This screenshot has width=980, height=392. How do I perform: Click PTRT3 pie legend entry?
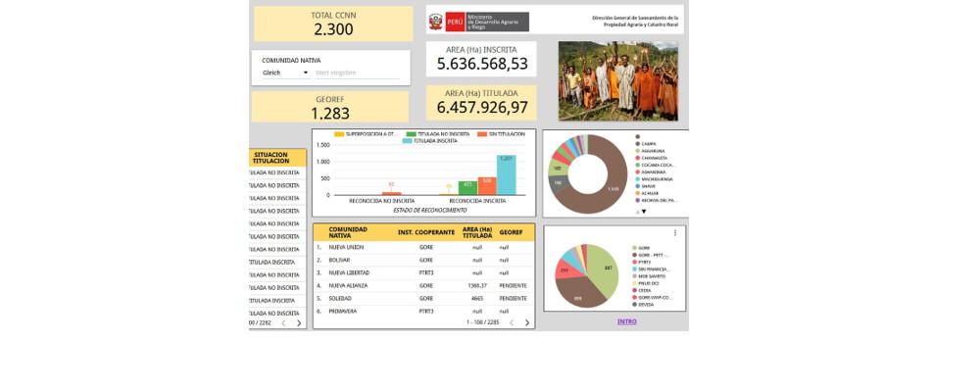point(642,262)
